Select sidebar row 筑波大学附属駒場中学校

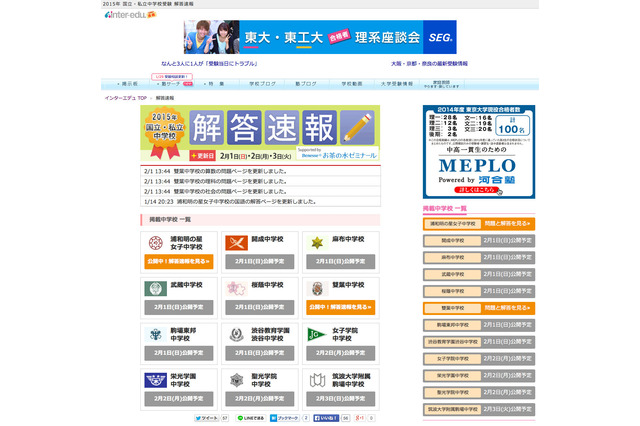[479, 409]
